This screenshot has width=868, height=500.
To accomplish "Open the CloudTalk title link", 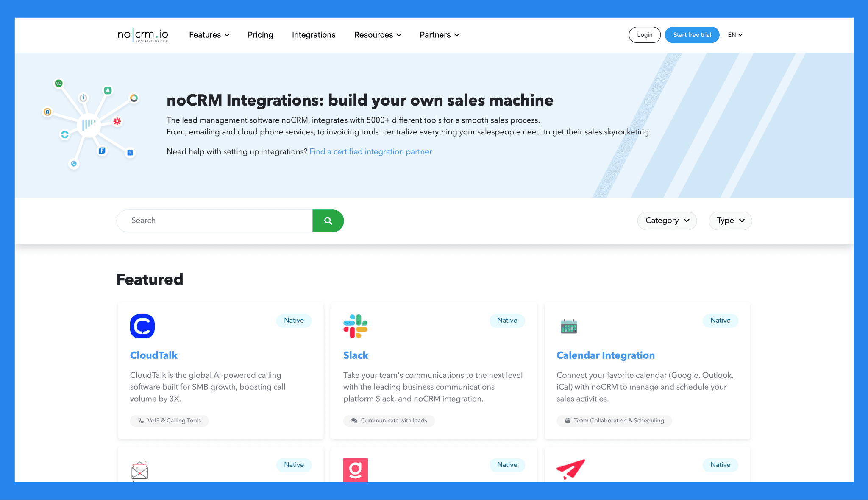I will click(x=153, y=355).
